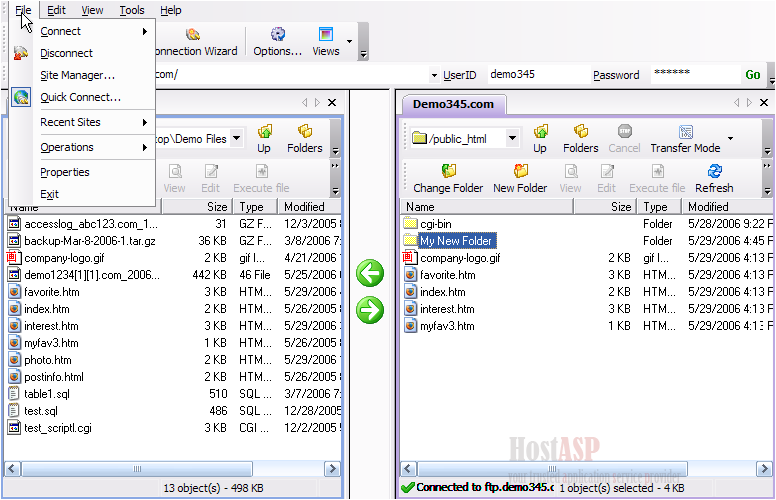The height and width of the screenshot is (500, 776).
Task: Select My New Folder in remote list
Action: pyautogui.click(x=456, y=241)
